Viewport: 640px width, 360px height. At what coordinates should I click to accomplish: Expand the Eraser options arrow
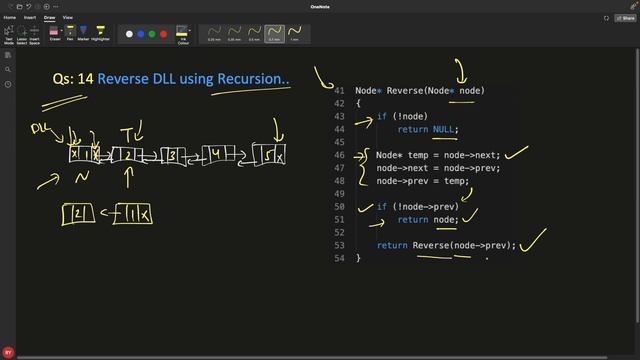click(x=62, y=31)
